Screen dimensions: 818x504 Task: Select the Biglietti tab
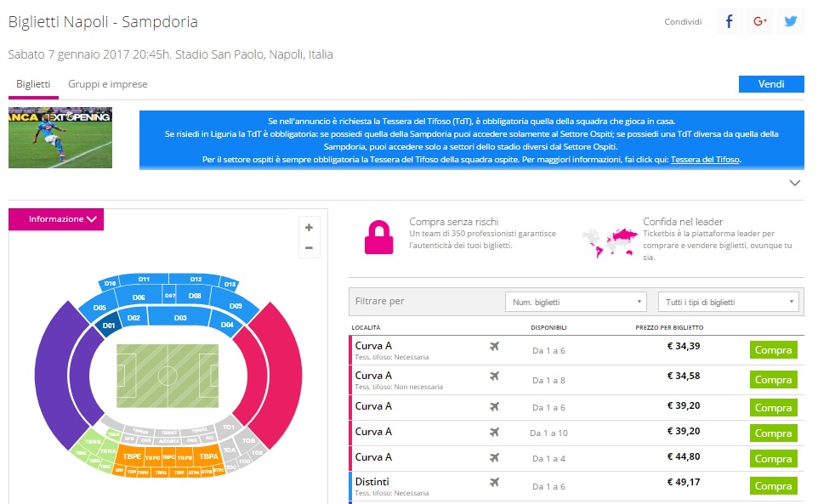click(33, 84)
